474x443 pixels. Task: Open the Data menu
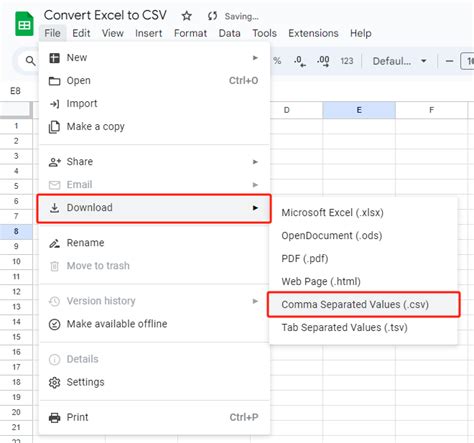click(230, 33)
